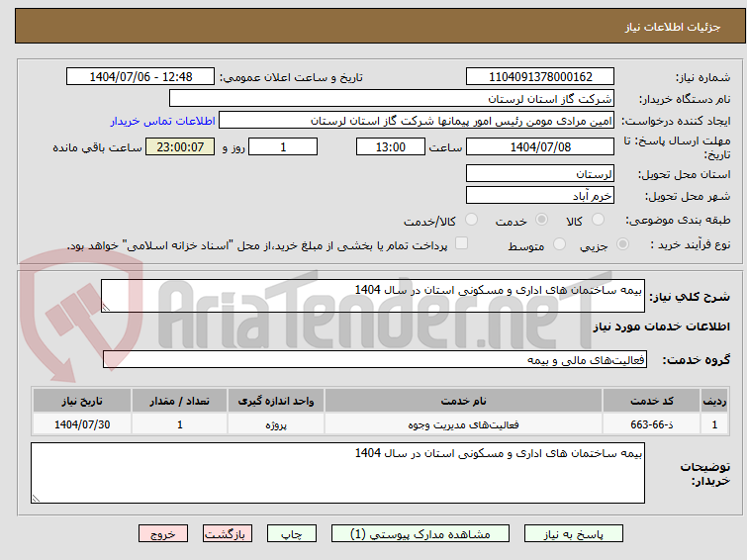This screenshot has width=747, height=560.
Task: Select the جزیی purchase type radio
Action: point(622,244)
